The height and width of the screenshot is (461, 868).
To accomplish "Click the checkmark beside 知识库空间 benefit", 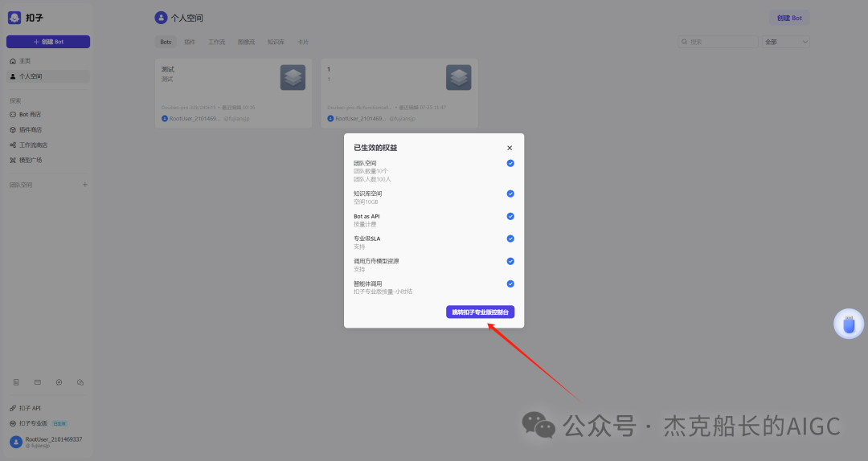I will (x=510, y=194).
